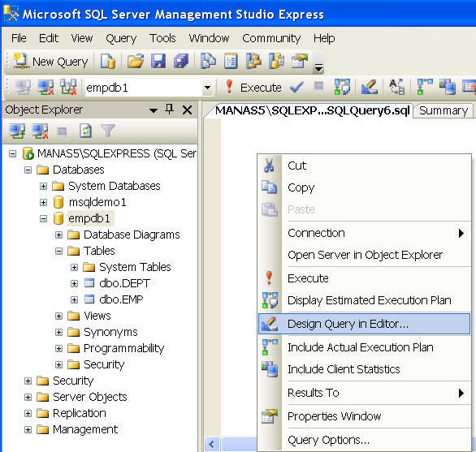Open the File menu
476x452 pixels.
click(19, 38)
